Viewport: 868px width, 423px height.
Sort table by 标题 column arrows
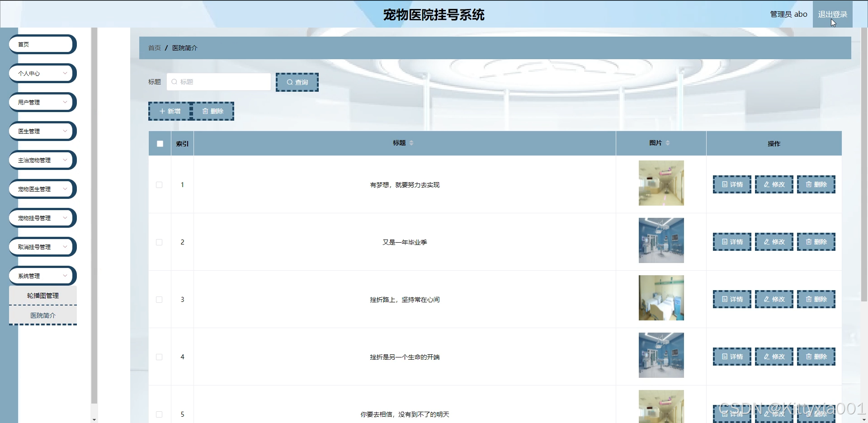tap(411, 143)
